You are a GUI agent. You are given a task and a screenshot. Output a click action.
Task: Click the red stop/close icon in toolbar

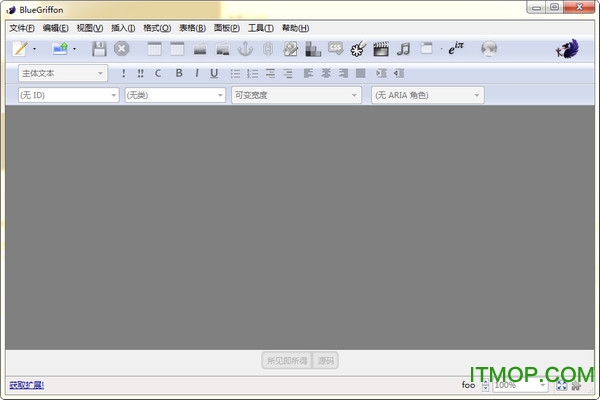coord(122,48)
